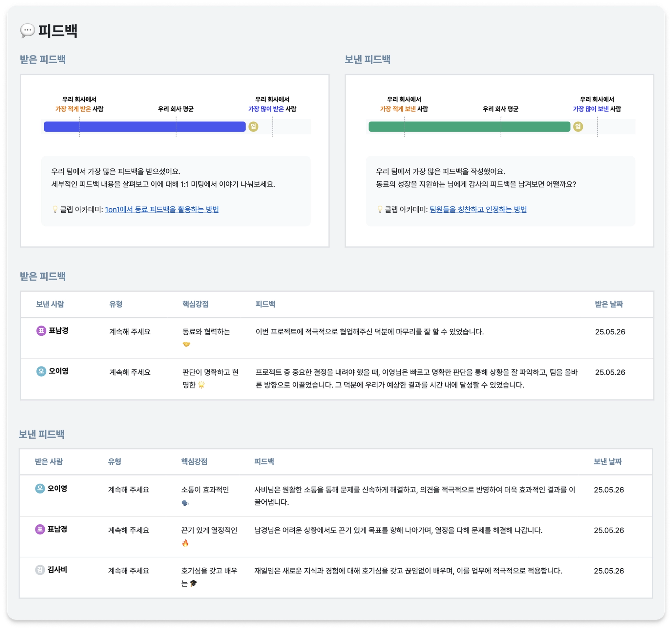This screenshot has width=672, height=629.
Task: Click the 받은 사람 column header
Action: click(x=49, y=461)
